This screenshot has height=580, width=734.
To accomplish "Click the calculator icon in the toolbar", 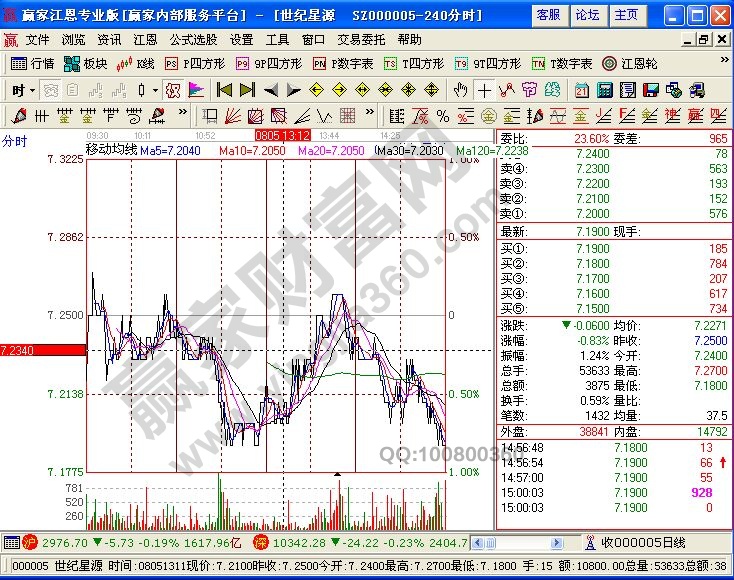I will tap(605, 90).
